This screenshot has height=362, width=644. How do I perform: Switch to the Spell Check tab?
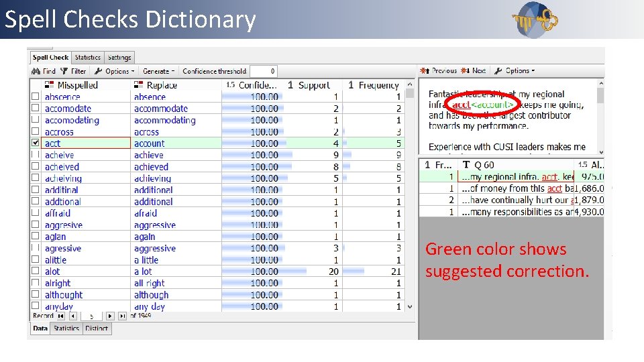tap(50, 58)
